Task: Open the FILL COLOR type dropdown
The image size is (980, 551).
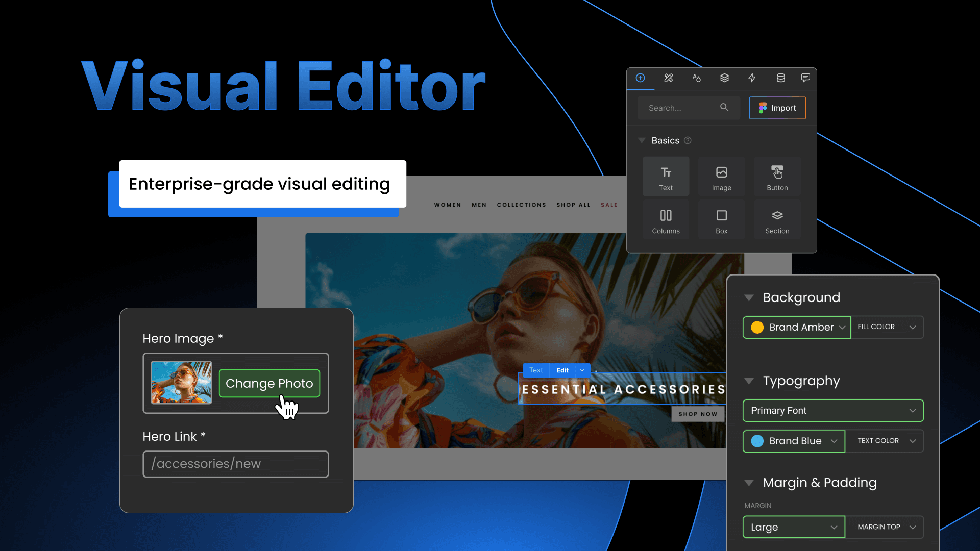Action: pyautogui.click(x=887, y=327)
